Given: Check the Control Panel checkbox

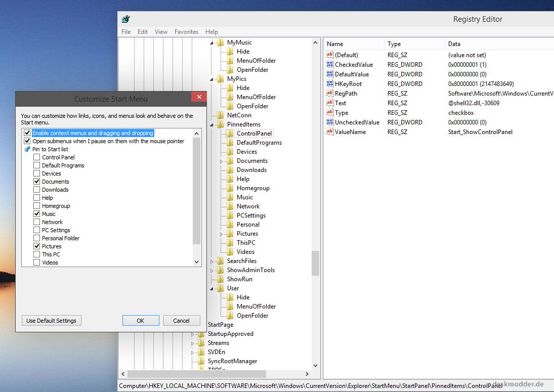Looking at the screenshot, I should [37, 157].
